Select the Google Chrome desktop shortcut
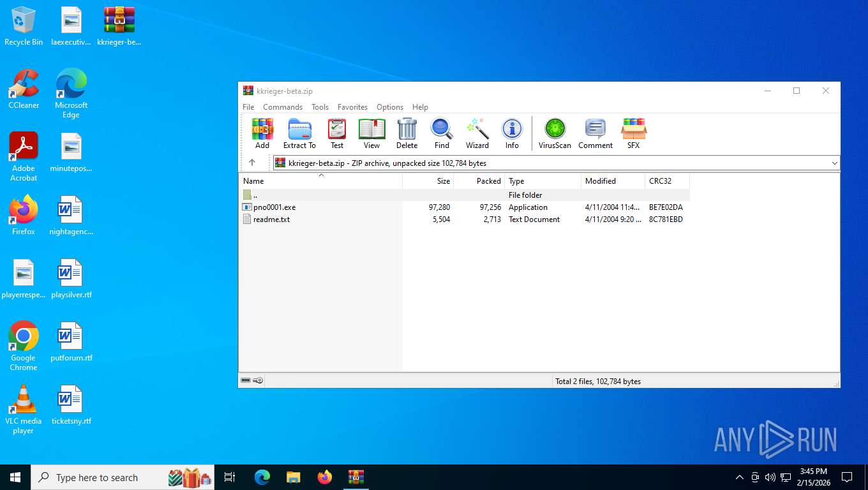 point(24,346)
